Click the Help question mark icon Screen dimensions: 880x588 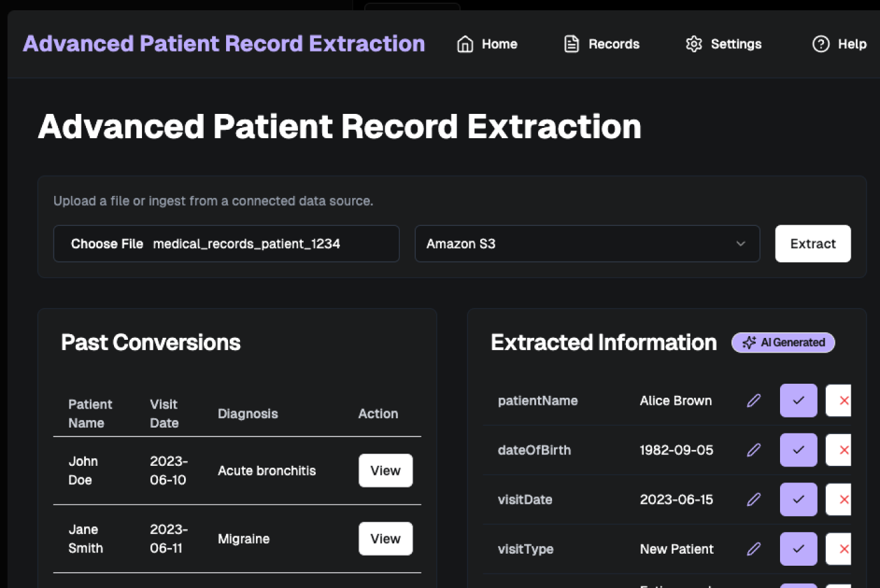pos(820,44)
